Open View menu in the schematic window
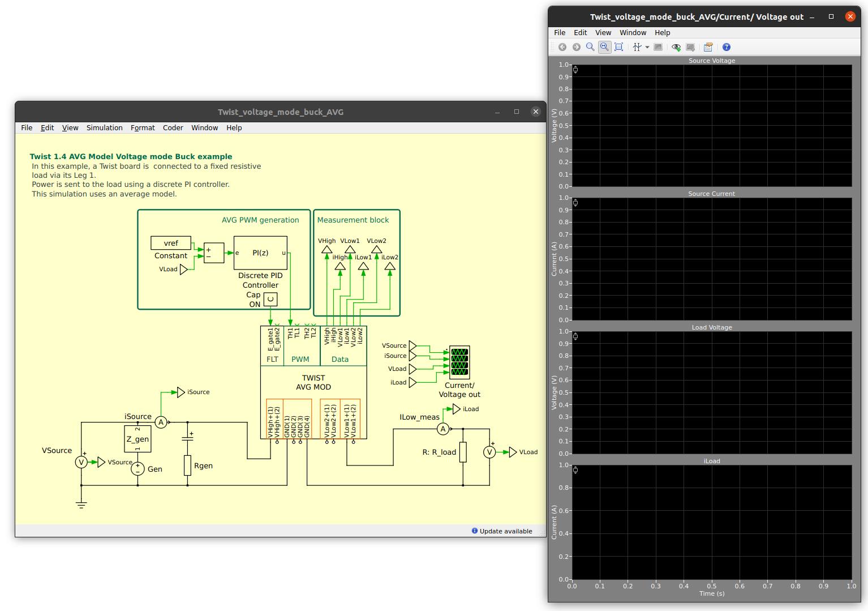Screen dimensions: 868x611 (70, 128)
